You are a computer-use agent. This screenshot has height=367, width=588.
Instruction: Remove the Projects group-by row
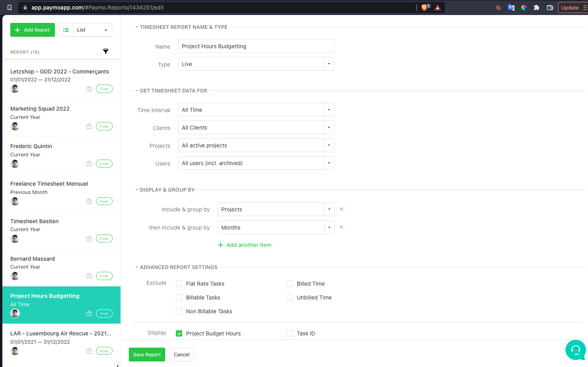click(341, 209)
